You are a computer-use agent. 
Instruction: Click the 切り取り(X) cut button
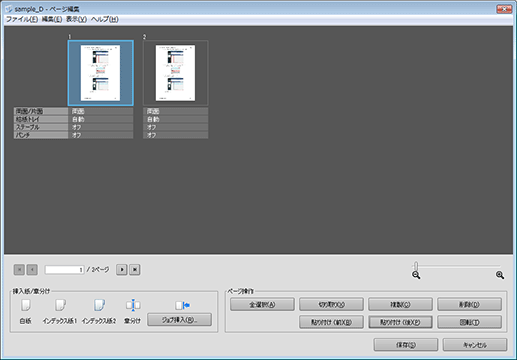click(331, 304)
